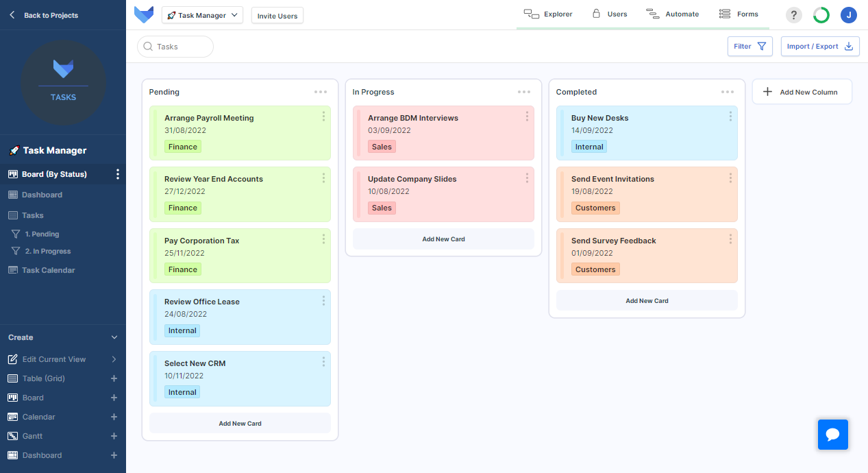868x473 pixels.
Task: Click Import / Export button
Action: point(820,47)
